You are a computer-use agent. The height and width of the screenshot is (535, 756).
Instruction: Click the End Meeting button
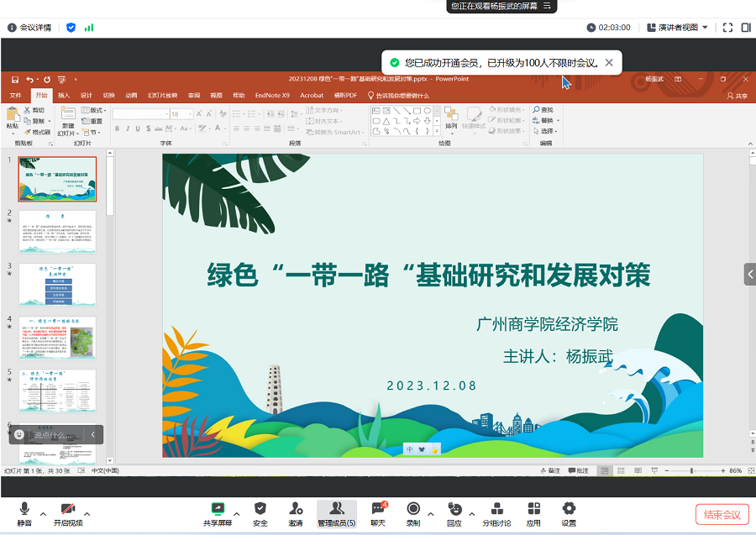[721, 514]
